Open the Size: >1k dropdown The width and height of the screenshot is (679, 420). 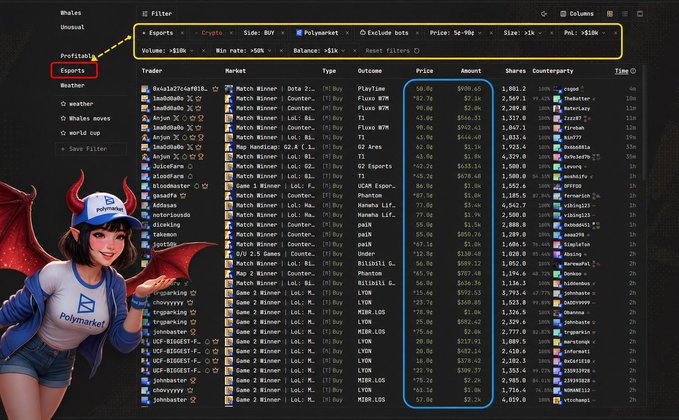[x=522, y=33]
